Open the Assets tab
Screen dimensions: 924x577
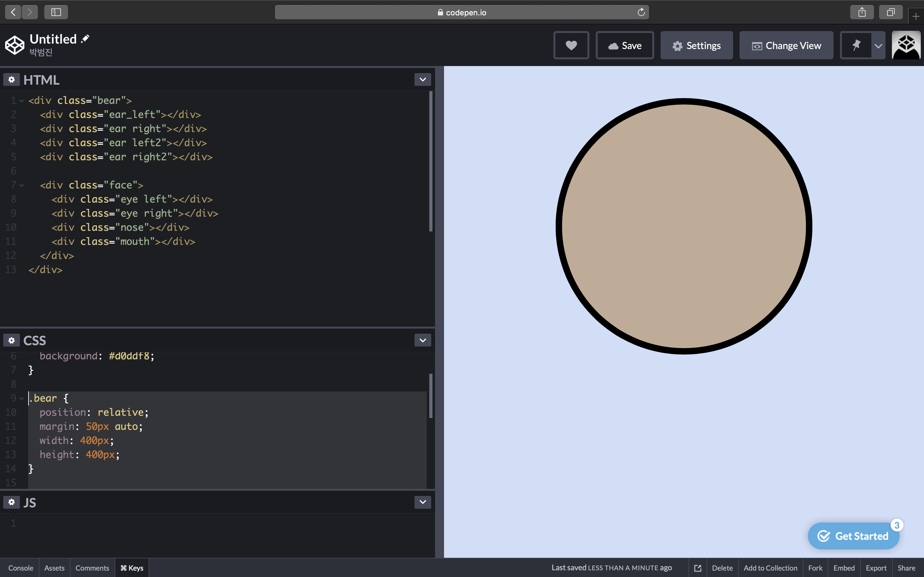point(54,568)
